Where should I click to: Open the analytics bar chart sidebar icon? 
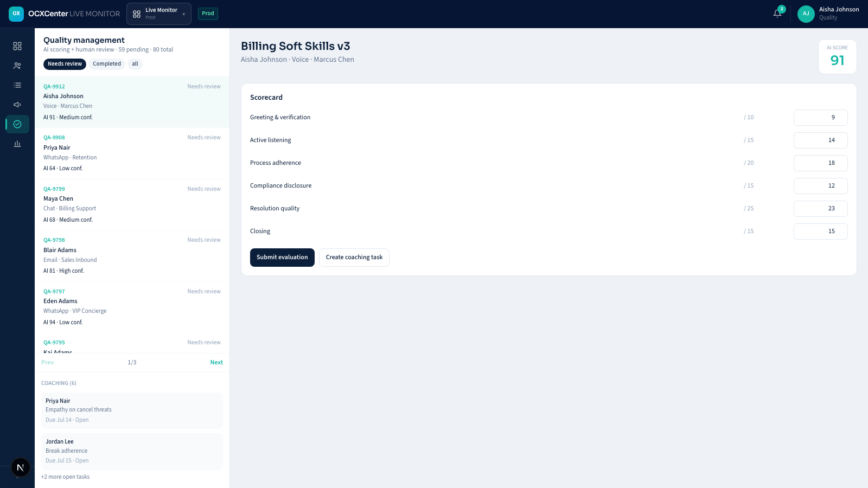tap(17, 144)
